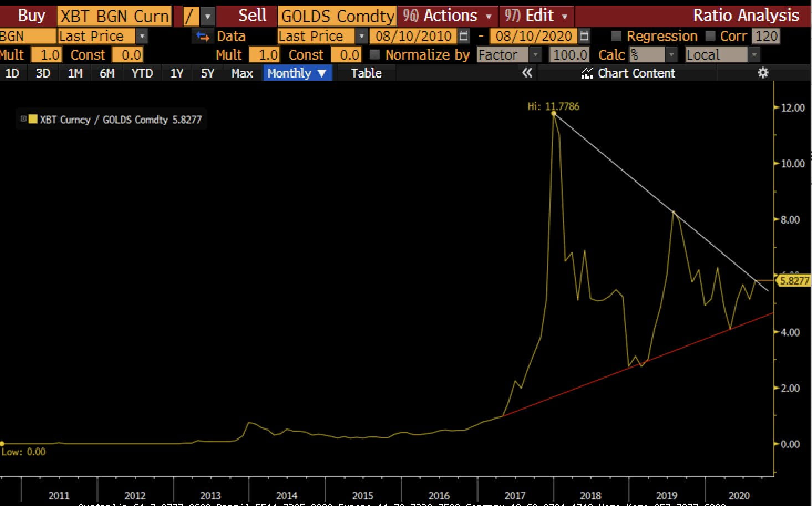Open the Actions menu
812x506 pixels.
(x=448, y=16)
